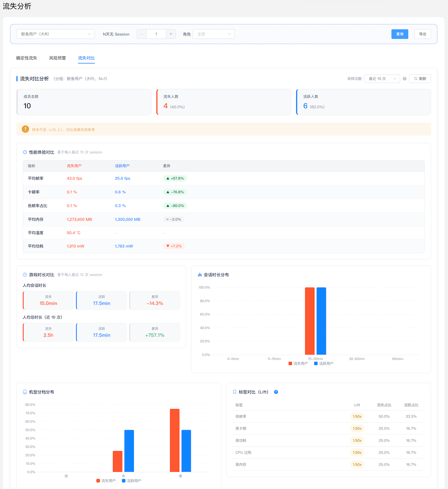Expand the 最近 10 次 sampling dropdown
The height and width of the screenshot is (489, 448).
coord(382,79)
